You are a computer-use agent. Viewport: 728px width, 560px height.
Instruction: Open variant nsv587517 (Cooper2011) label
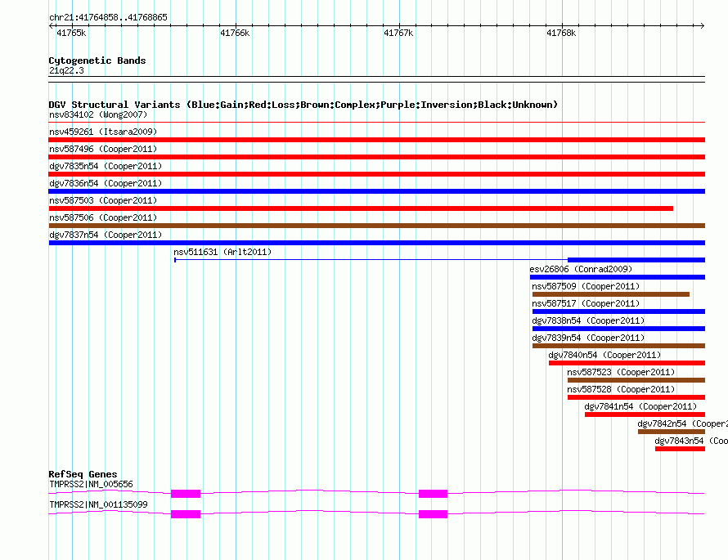[x=586, y=303]
